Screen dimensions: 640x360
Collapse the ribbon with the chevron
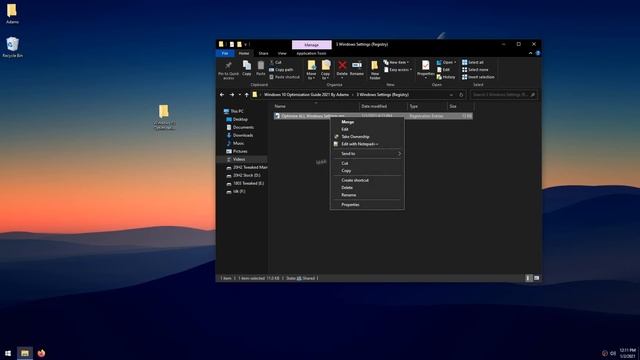tap(530, 53)
